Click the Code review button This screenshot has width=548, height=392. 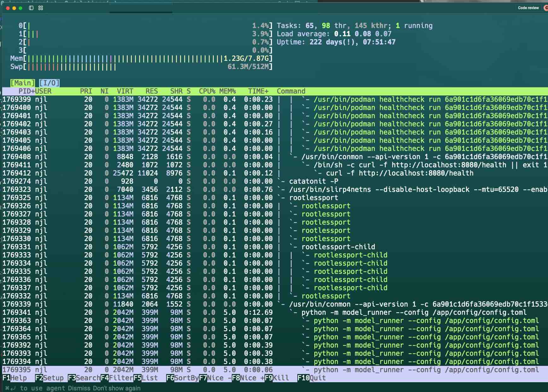click(x=528, y=8)
